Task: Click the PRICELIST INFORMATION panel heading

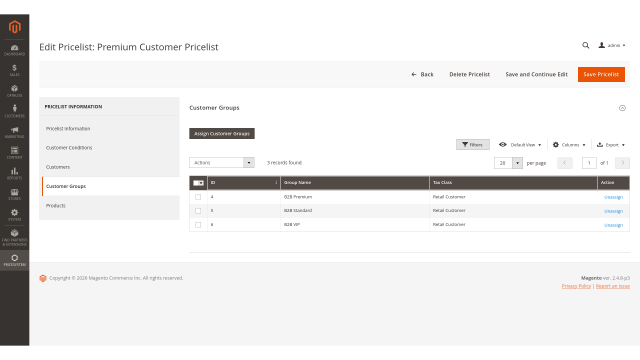Action: 73,107
